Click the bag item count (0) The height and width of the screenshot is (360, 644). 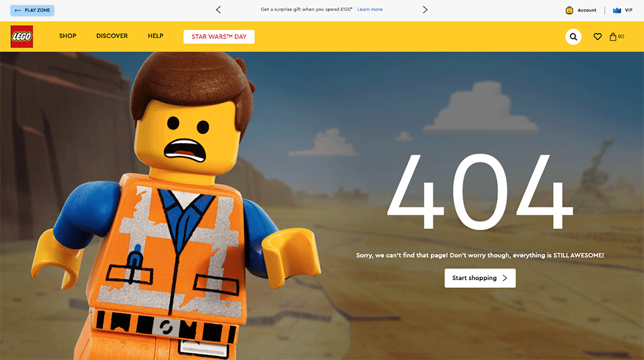pos(621,37)
